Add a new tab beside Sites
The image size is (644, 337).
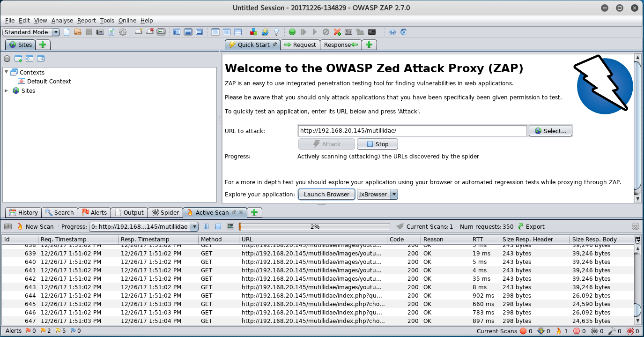click(x=43, y=45)
